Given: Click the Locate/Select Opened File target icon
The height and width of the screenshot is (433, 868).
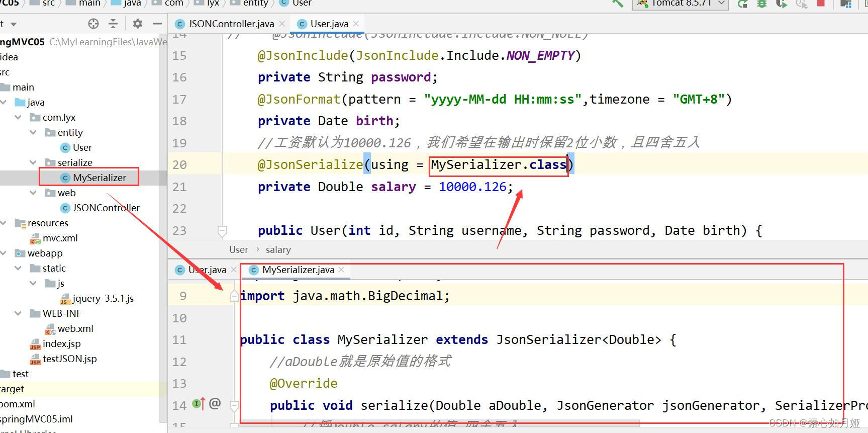Looking at the screenshot, I should [93, 24].
